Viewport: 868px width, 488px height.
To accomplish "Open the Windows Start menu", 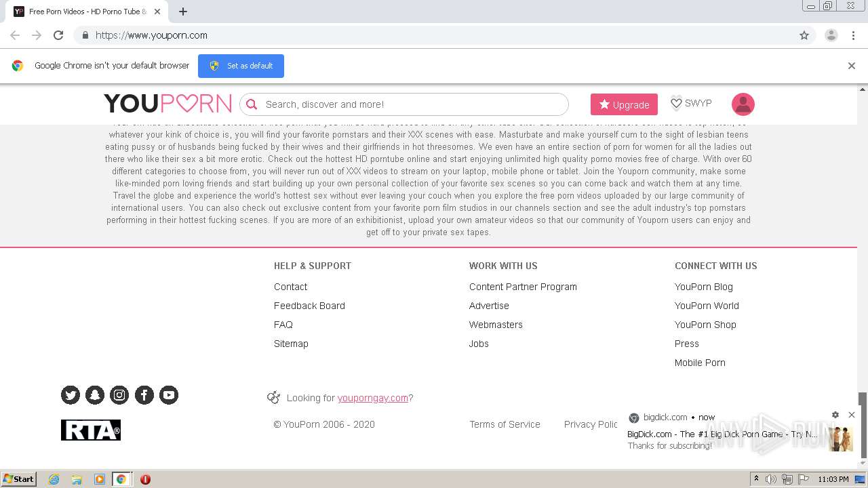I will pos(19,479).
